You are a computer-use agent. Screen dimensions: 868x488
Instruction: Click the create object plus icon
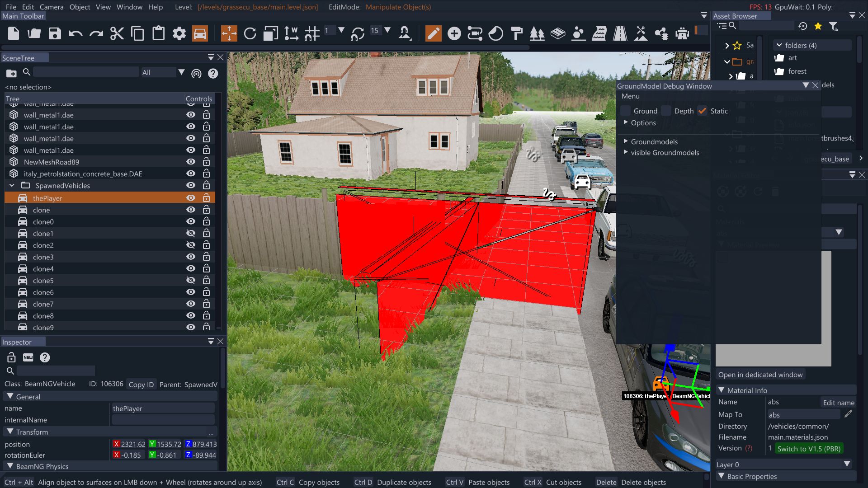[x=454, y=33]
